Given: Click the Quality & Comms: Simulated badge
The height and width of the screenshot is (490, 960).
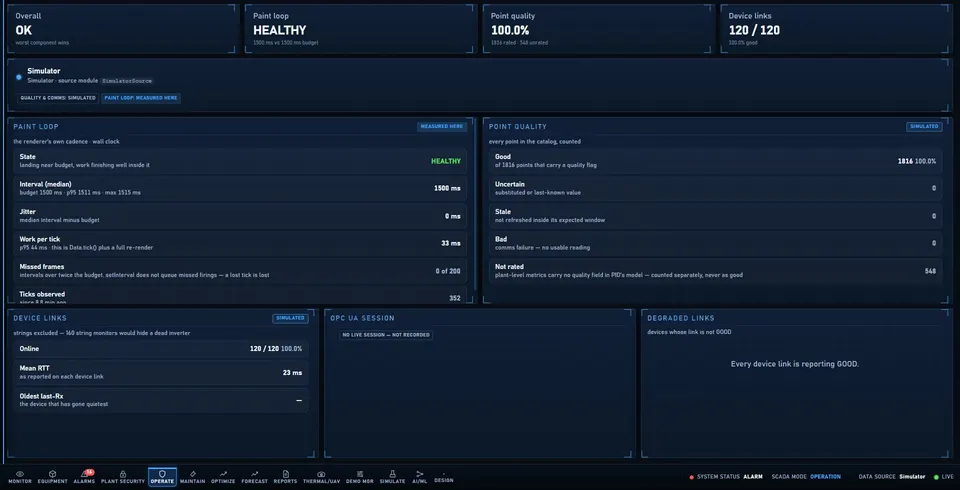Looking at the screenshot, I should (x=58, y=98).
